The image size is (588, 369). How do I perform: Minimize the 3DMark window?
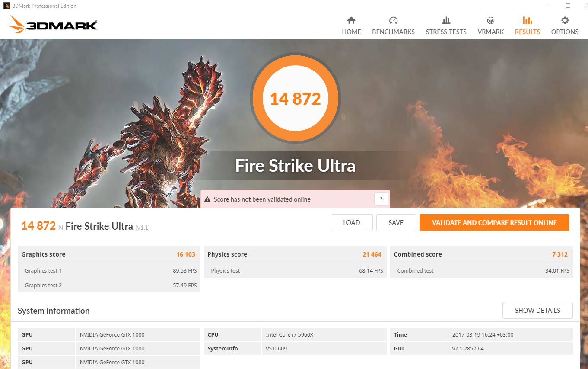[x=548, y=6]
